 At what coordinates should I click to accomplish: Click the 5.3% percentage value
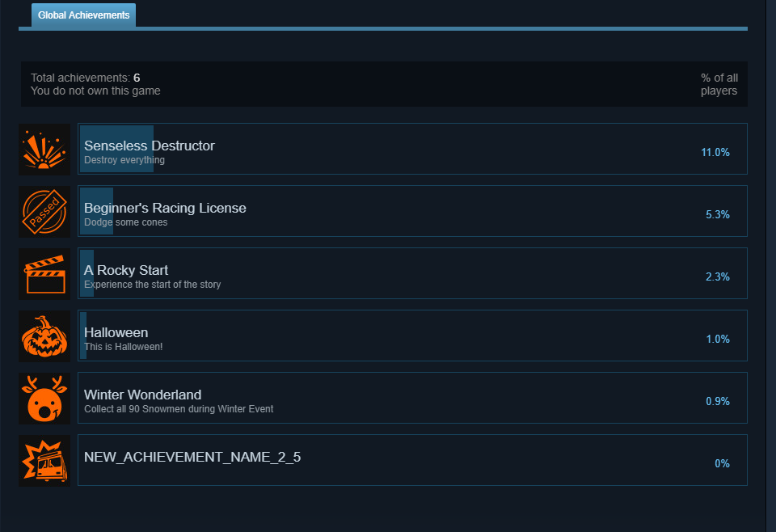[x=718, y=215]
